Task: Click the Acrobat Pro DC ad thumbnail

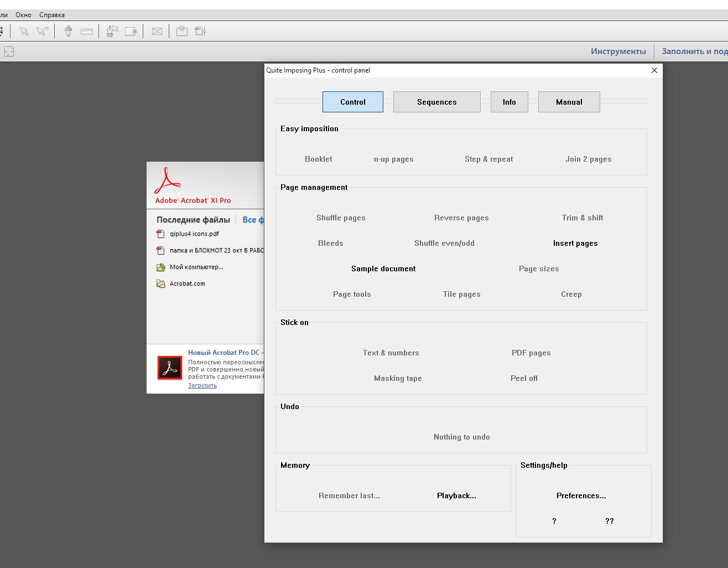Action: coord(170,368)
